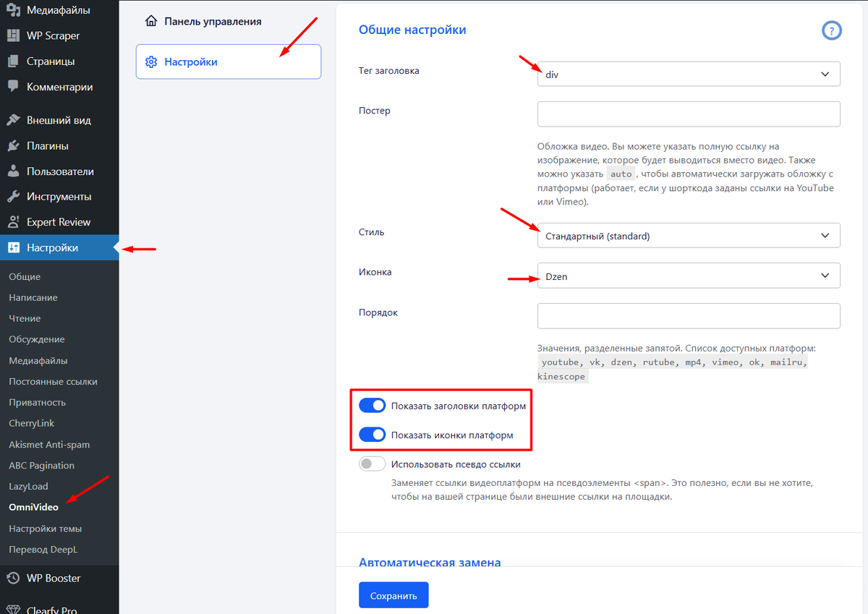Image resolution: width=868 pixels, height=614 pixels.
Task: Click the Плагины plug icon
Action: [13, 145]
